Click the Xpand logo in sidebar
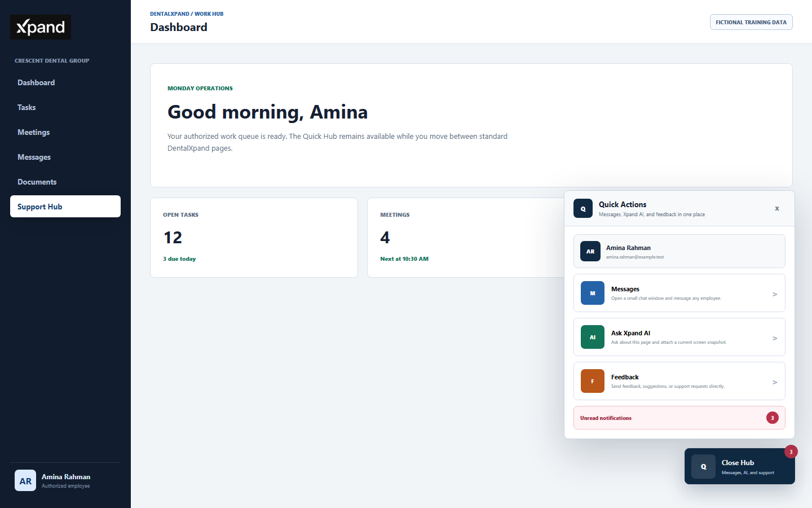The height and width of the screenshot is (508, 812). coord(41,27)
